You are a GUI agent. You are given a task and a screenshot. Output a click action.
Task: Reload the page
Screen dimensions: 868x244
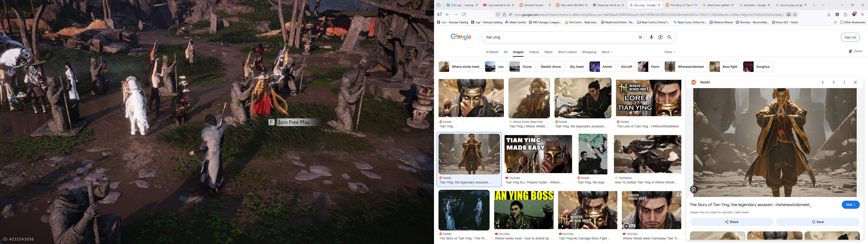tap(464, 14)
